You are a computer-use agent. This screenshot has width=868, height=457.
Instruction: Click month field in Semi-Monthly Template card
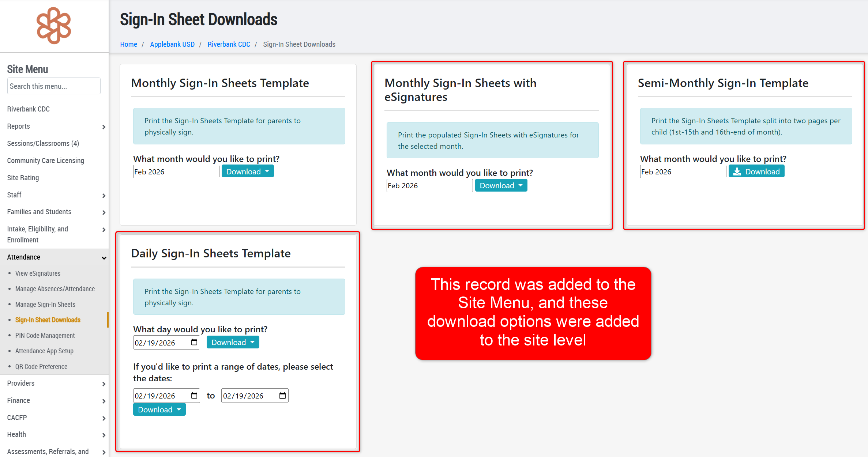tap(683, 171)
